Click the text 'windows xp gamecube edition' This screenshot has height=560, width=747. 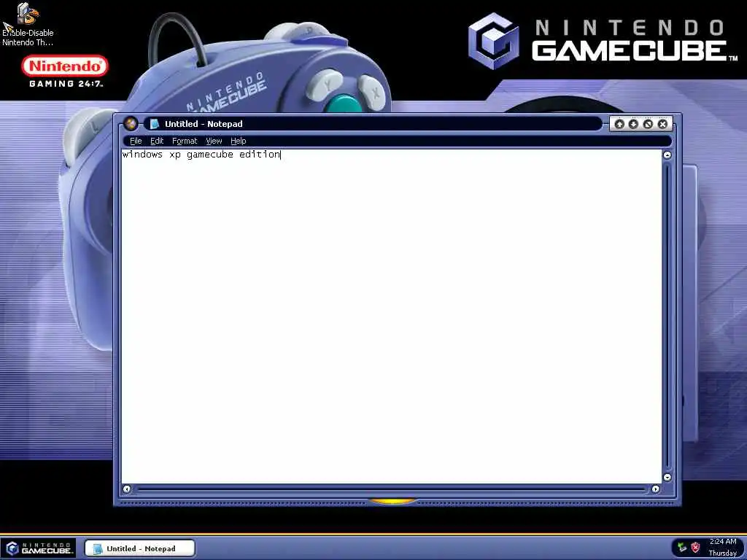201,155
